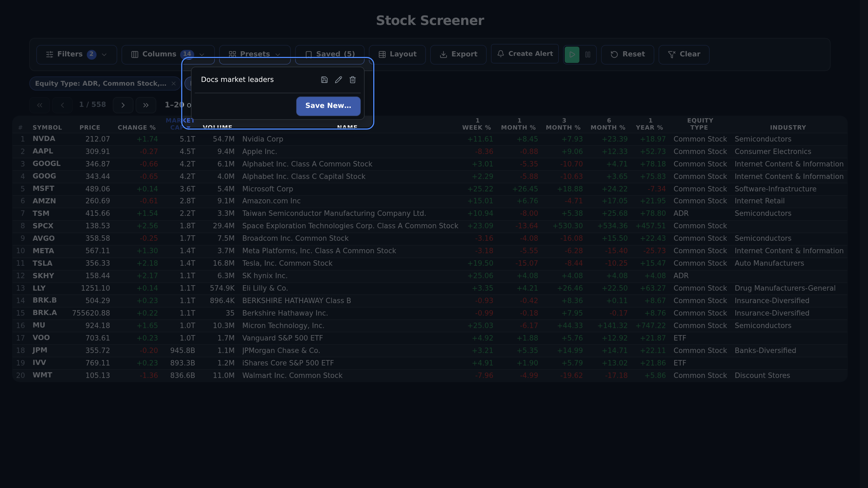Clear all active filters

click(684, 54)
